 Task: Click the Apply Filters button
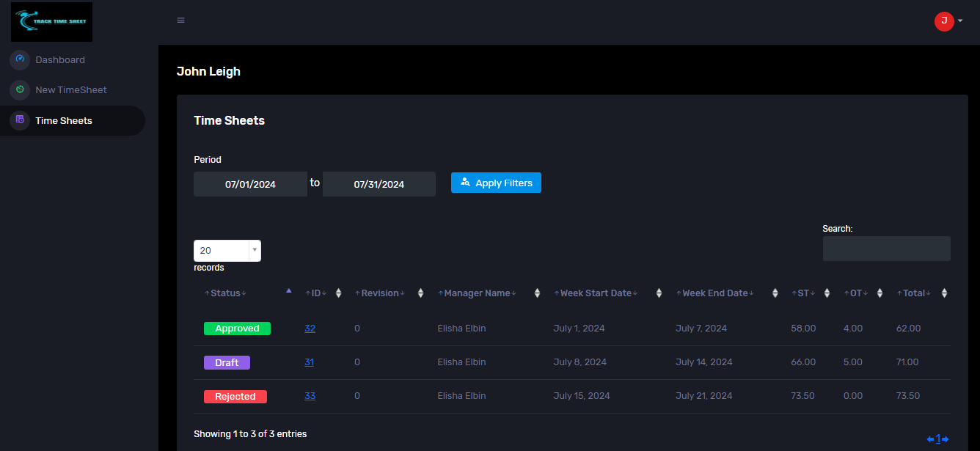coord(496,183)
